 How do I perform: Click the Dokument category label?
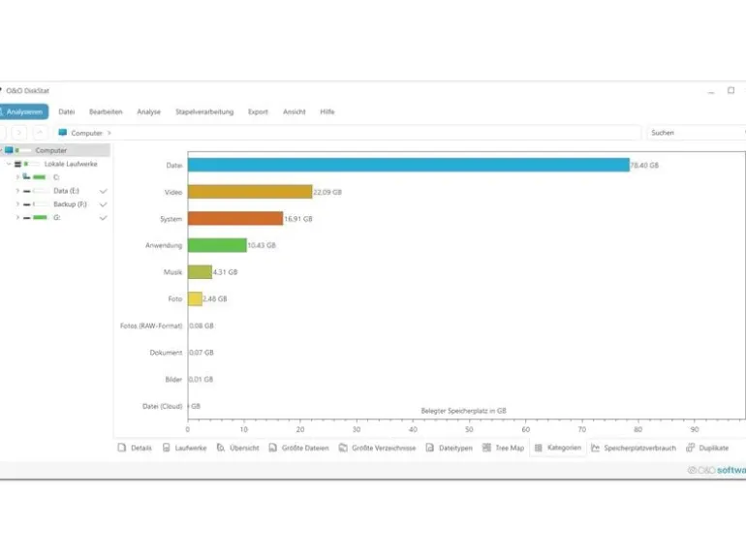(x=166, y=353)
